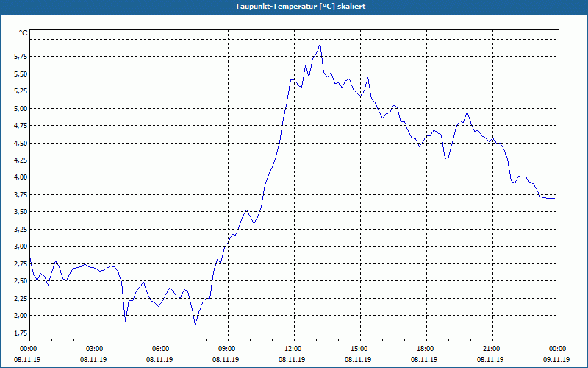
Task: Pick the 4,75 y-axis label
Action: (x=21, y=126)
